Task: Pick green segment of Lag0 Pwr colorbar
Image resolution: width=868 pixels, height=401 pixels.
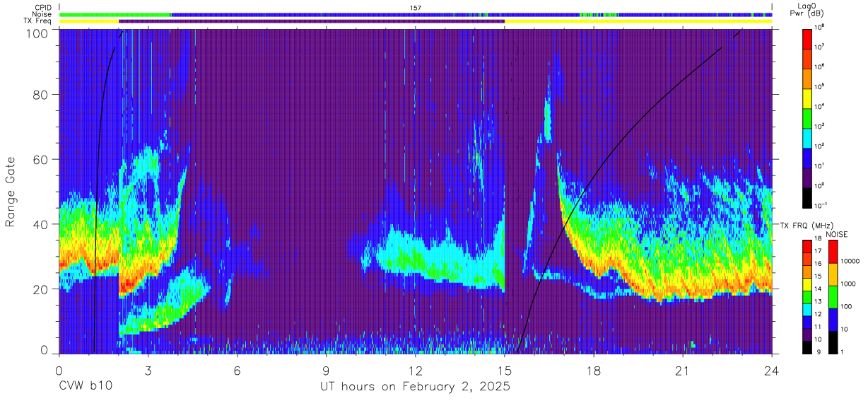Action: [808, 117]
